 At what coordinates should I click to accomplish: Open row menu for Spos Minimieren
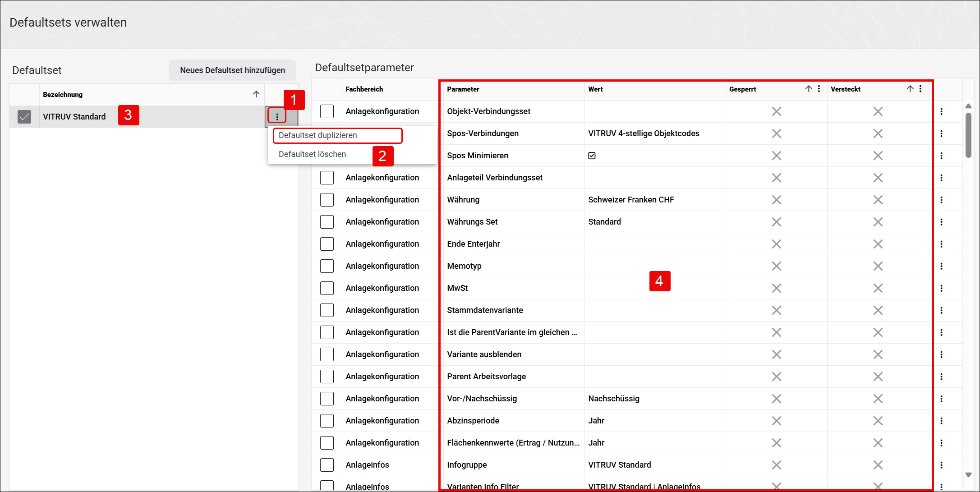[x=941, y=156]
